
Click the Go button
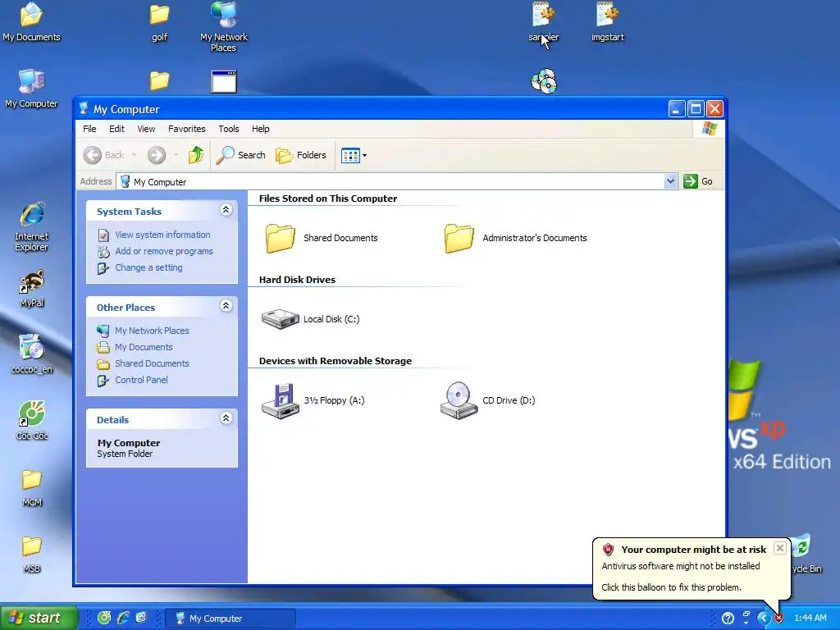click(x=698, y=181)
